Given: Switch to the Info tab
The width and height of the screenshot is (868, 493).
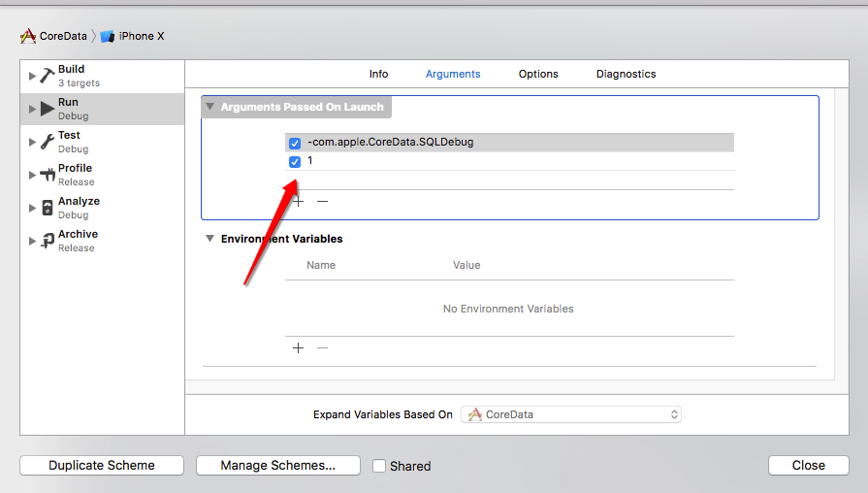Looking at the screenshot, I should 378,74.
